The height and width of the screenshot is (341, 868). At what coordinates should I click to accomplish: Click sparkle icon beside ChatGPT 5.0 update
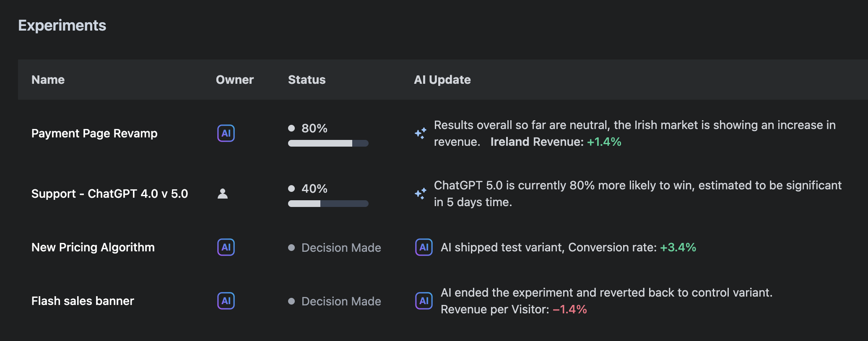(420, 194)
